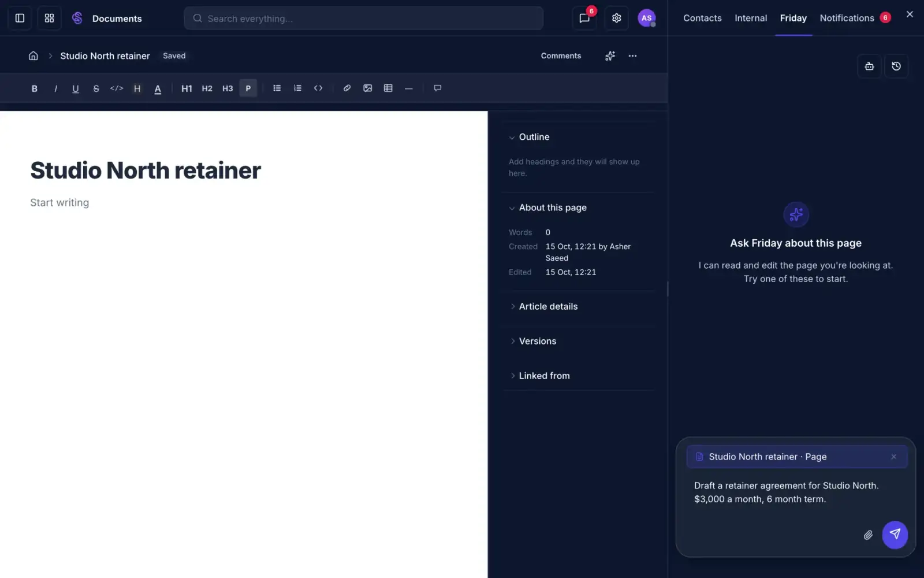Switch to Internal tab
Viewport: 924px width, 578px height.
click(x=751, y=18)
